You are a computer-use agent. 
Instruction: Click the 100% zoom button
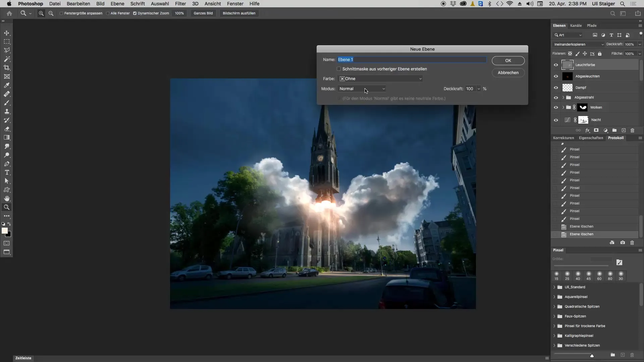(x=179, y=13)
